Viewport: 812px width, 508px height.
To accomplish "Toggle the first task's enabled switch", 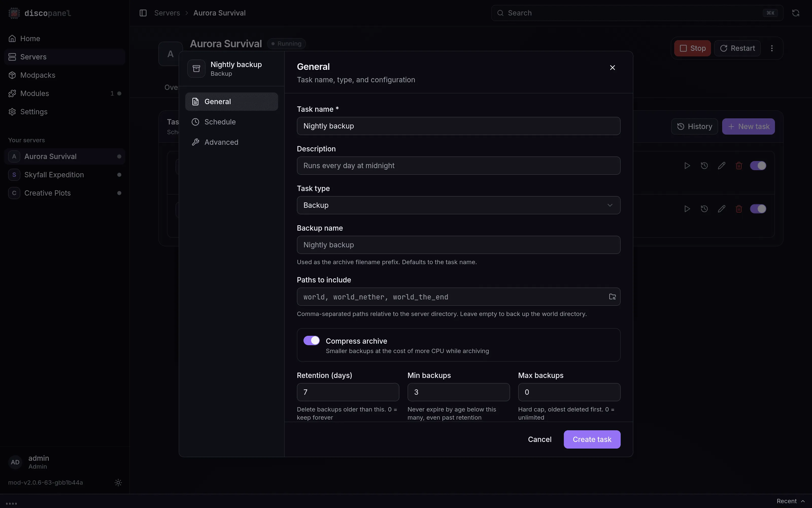I will pos(758,166).
